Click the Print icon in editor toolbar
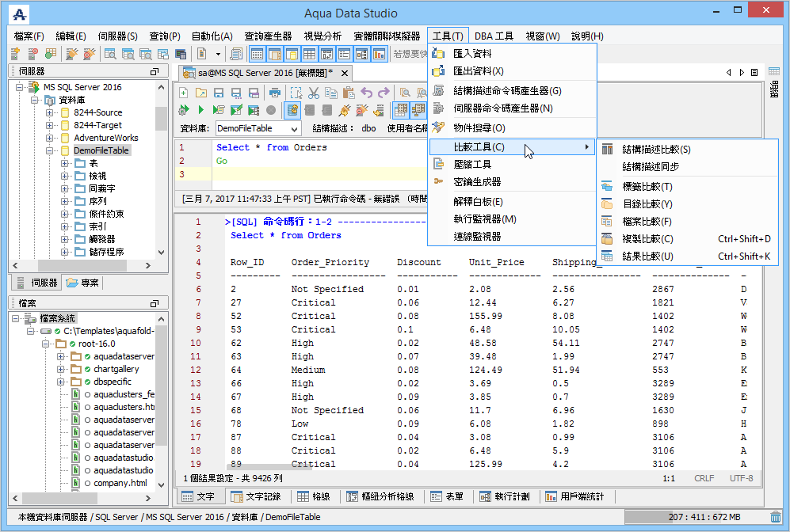This screenshot has width=790, height=532. tap(275, 93)
